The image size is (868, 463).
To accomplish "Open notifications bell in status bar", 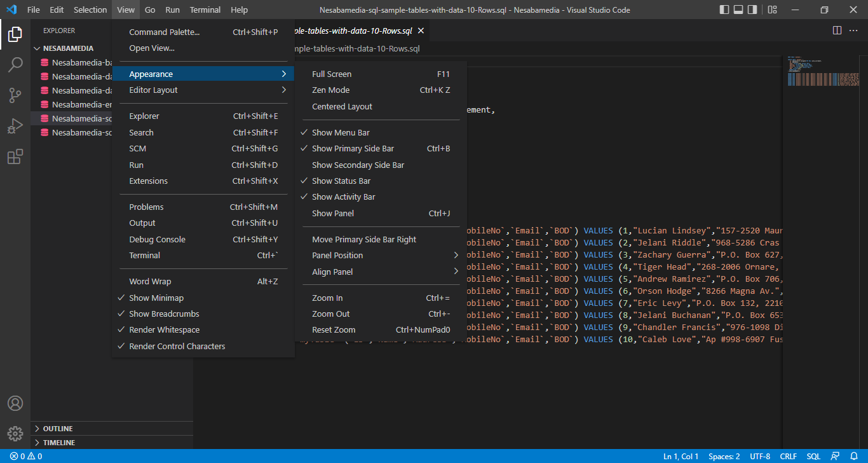I will click(x=854, y=456).
